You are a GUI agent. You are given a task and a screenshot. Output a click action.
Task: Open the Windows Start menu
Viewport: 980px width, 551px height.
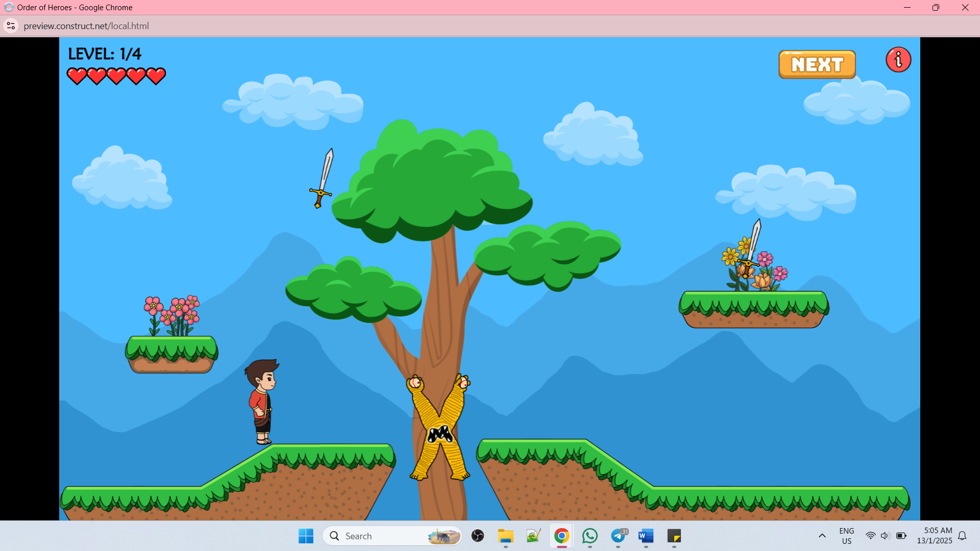coord(306,536)
